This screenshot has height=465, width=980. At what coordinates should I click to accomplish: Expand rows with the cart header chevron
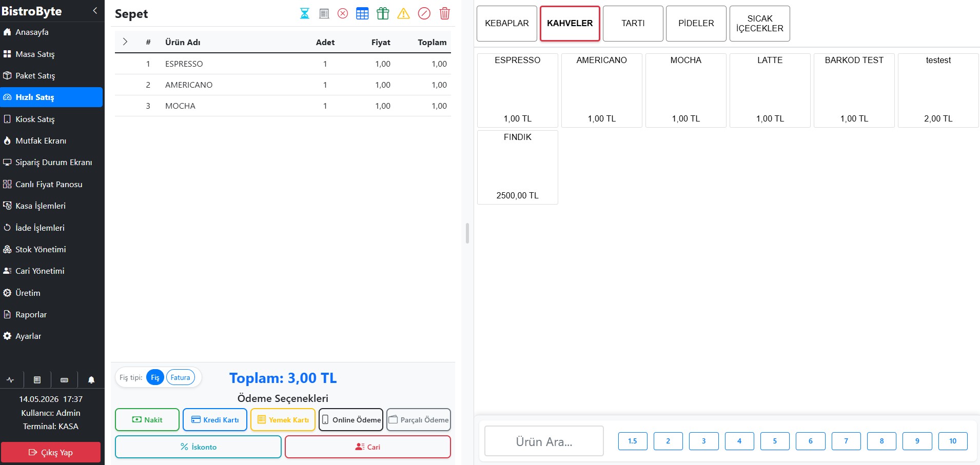(x=125, y=42)
